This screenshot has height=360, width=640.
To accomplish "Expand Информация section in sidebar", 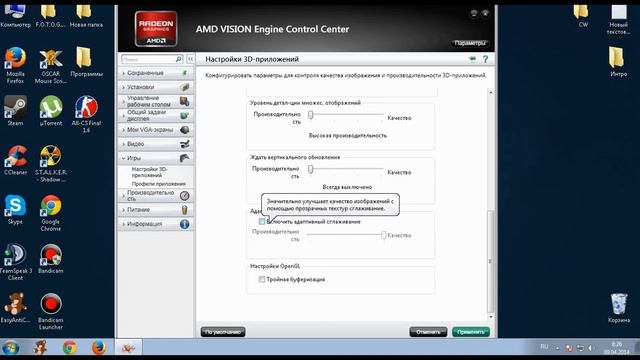I will pyautogui.click(x=156, y=224).
